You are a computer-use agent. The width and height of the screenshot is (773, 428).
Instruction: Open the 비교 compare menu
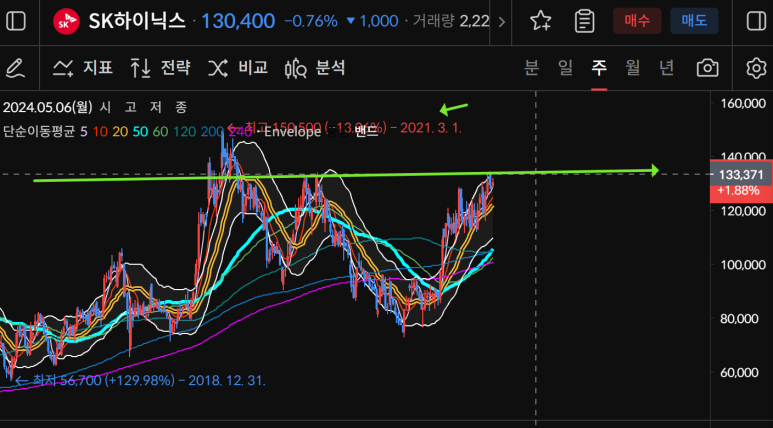pos(238,68)
